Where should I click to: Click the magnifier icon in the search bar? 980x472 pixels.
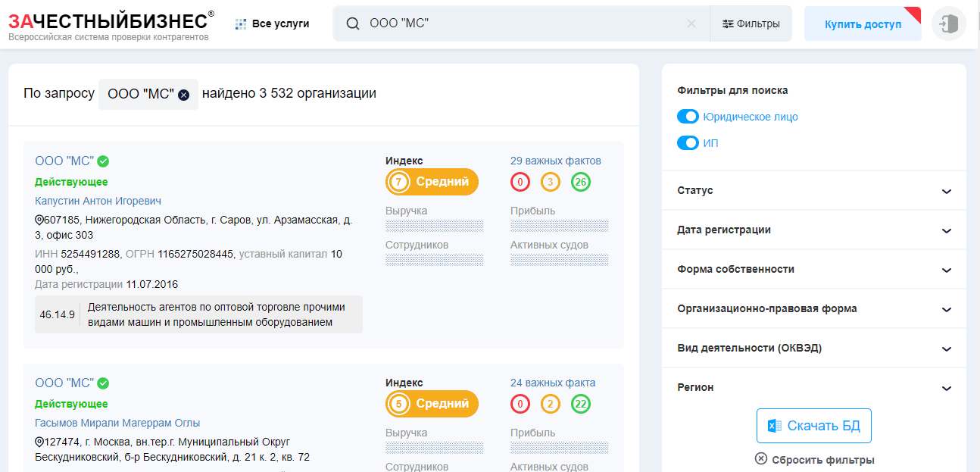(352, 23)
